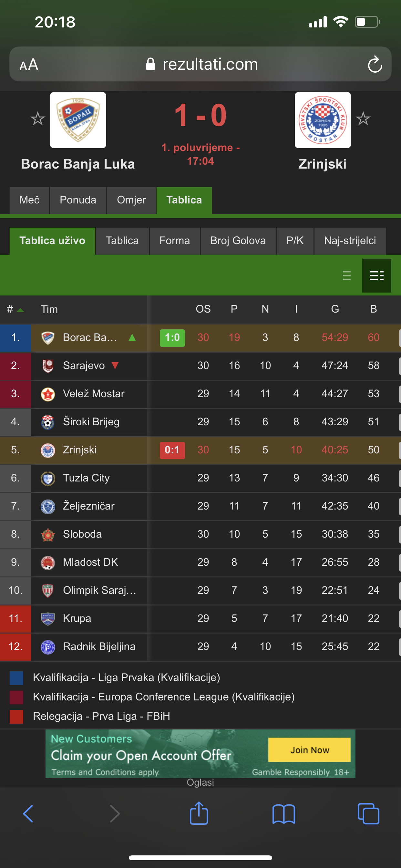Open the Naj-strijelci sub-tab
The width and height of the screenshot is (401, 868).
350,241
